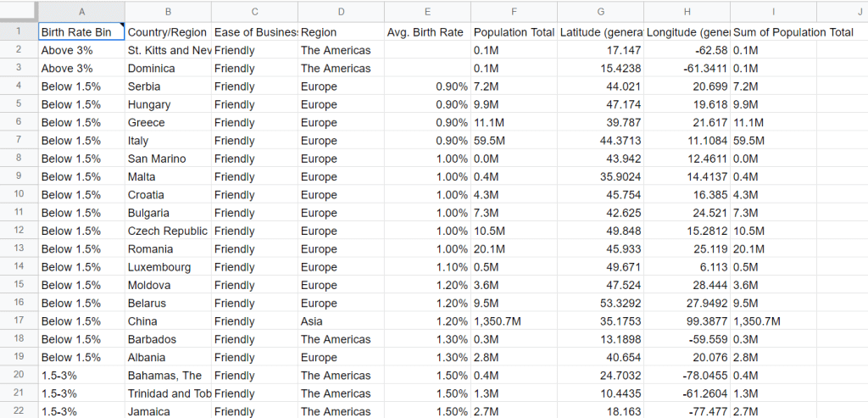Select the China cell in column B
This screenshot has width=868, height=418.
click(169, 321)
